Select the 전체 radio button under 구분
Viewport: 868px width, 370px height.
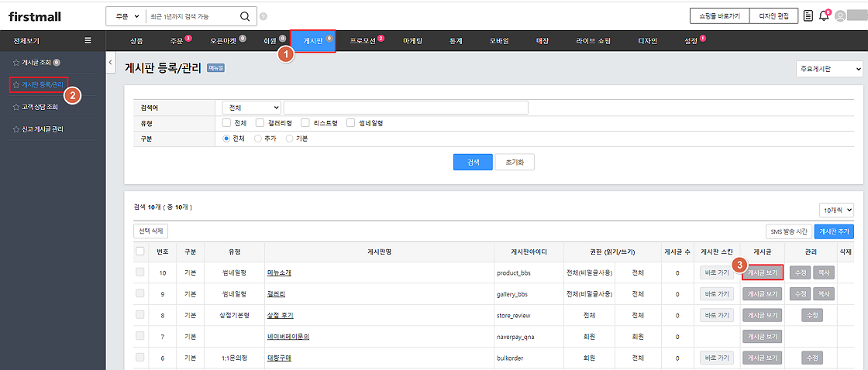click(x=226, y=139)
